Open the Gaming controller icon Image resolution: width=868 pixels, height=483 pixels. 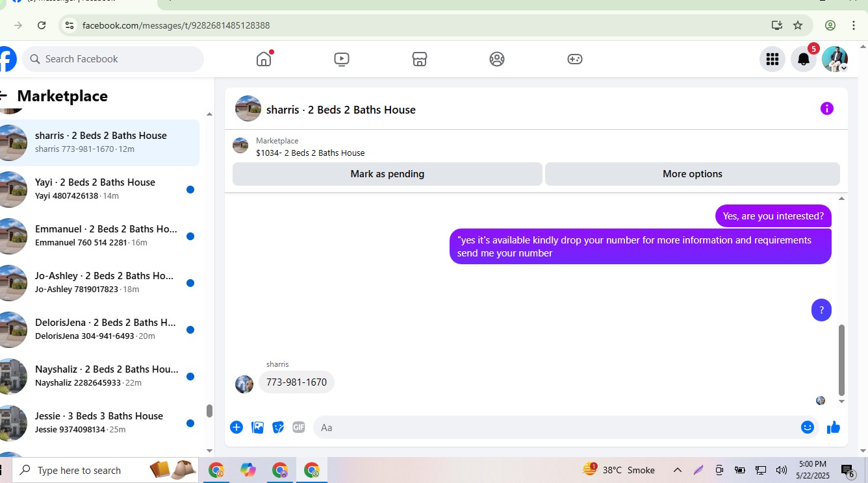(x=575, y=59)
